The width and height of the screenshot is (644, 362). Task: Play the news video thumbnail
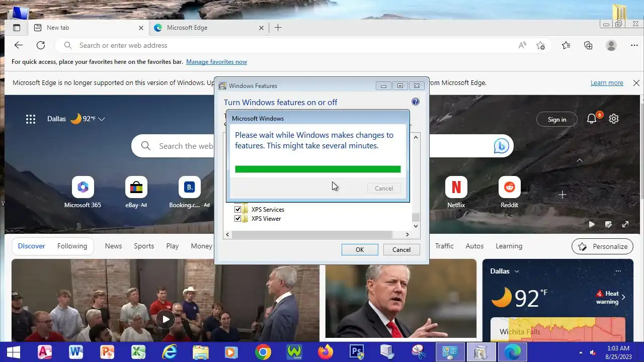(166, 318)
